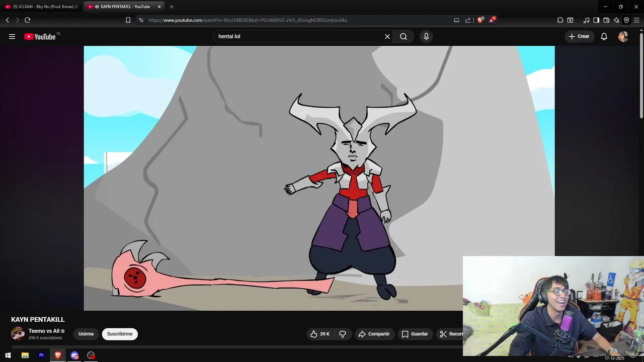Open the Teemo vs All channel avatar

pos(18,334)
